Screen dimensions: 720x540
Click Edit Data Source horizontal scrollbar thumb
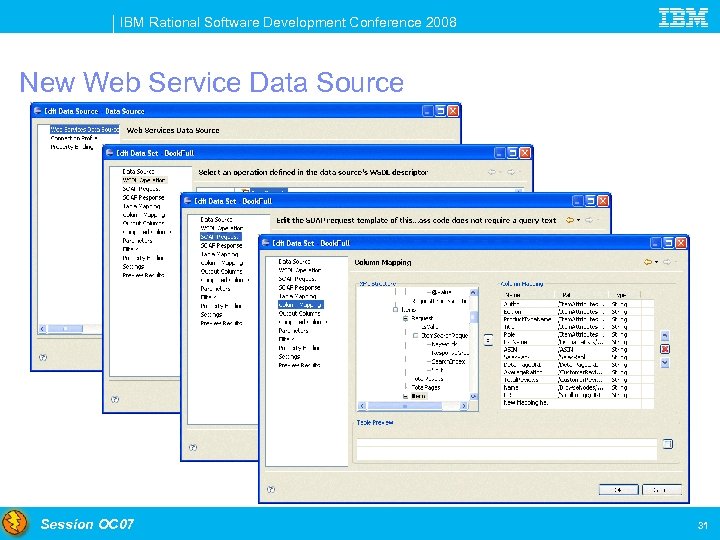point(65,329)
